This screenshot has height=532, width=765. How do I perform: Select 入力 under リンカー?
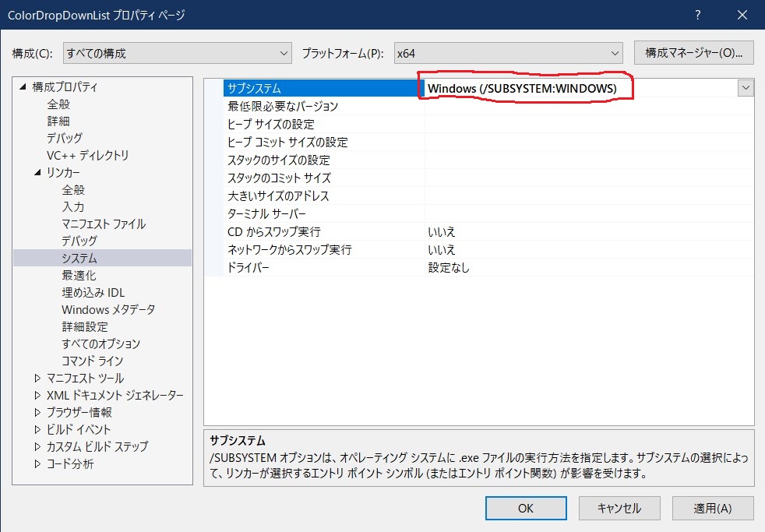tap(73, 206)
